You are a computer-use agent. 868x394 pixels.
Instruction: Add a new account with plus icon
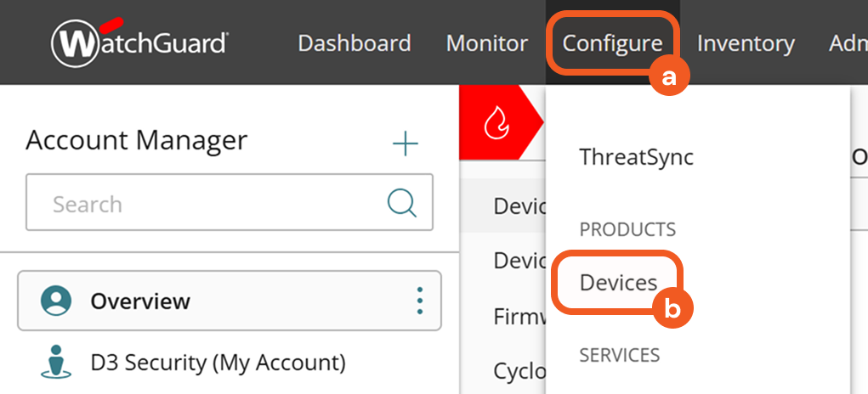[406, 144]
